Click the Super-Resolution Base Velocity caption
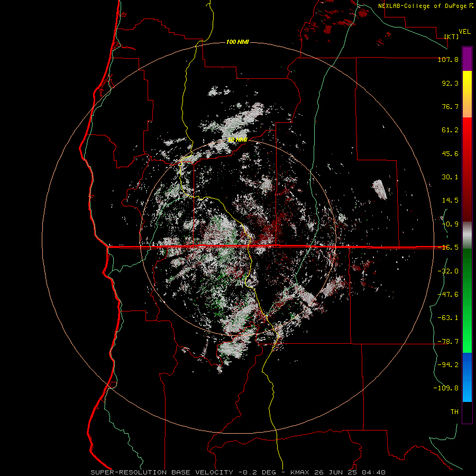Image resolution: width=476 pixels, height=476 pixels. point(237,472)
